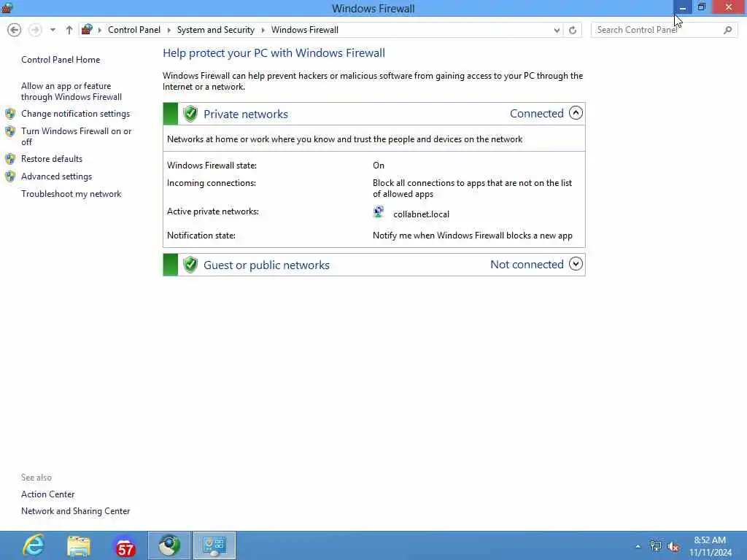
Task: Click green shield icon for Private networks
Action: 190,114
